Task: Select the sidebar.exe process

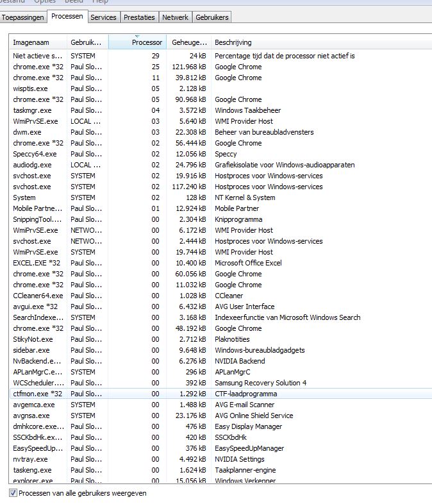Action: 220,350
